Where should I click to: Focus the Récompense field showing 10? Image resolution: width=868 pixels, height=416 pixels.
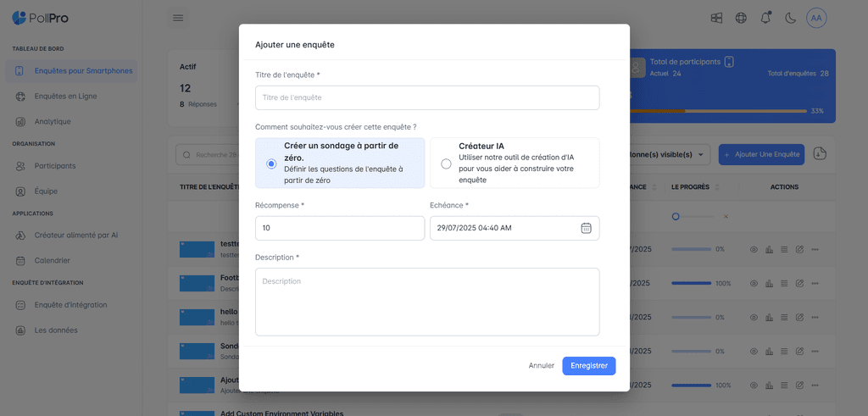pos(340,228)
